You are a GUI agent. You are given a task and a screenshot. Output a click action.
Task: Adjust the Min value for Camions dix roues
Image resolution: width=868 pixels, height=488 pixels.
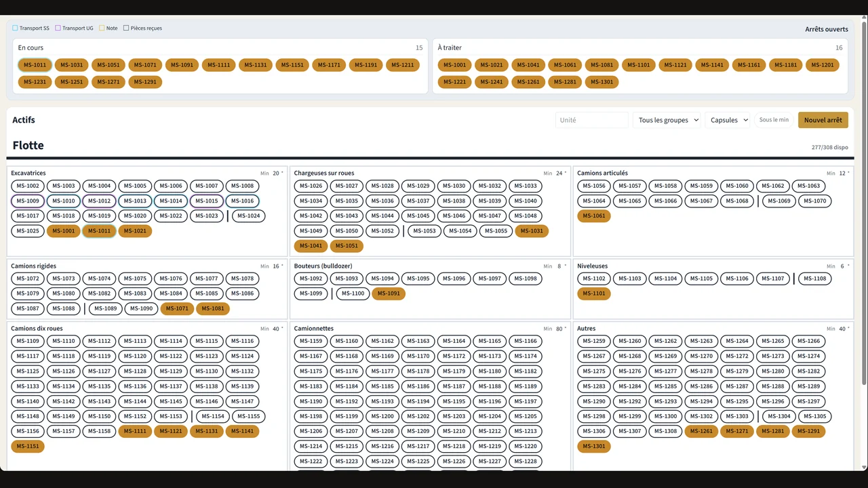click(277, 329)
